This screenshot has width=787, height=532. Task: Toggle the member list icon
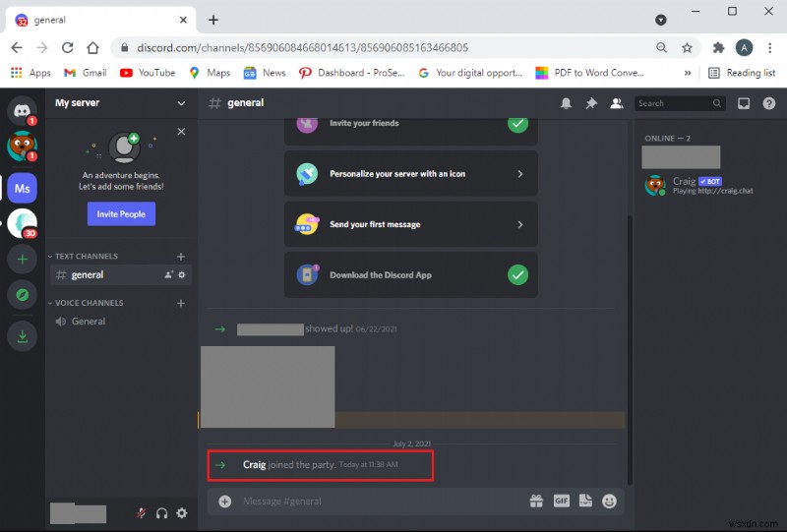click(x=617, y=103)
